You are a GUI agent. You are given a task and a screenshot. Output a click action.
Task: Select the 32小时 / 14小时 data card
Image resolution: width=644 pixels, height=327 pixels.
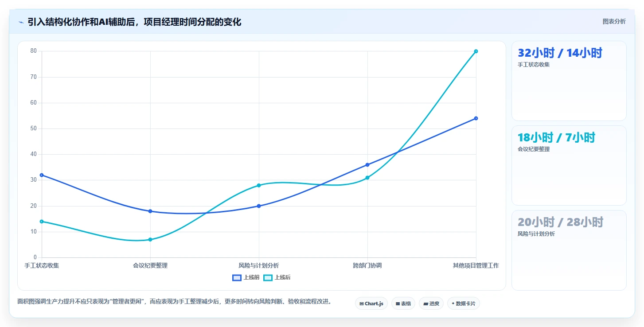point(569,81)
